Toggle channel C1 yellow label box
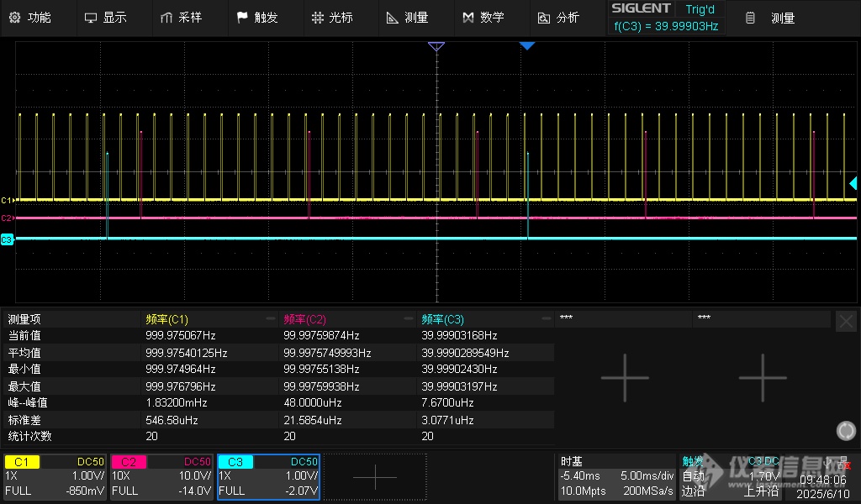 point(22,461)
